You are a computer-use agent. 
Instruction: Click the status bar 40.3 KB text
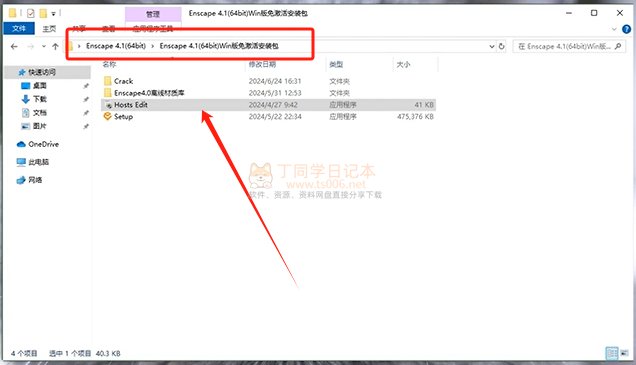click(x=108, y=353)
